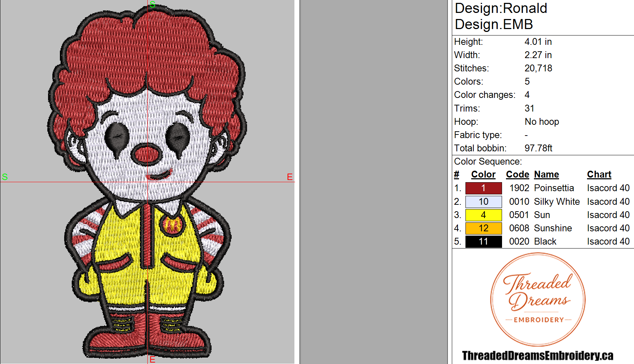Click the Black thread name
Image resolution: width=634 pixels, height=364 pixels.
pos(545,241)
